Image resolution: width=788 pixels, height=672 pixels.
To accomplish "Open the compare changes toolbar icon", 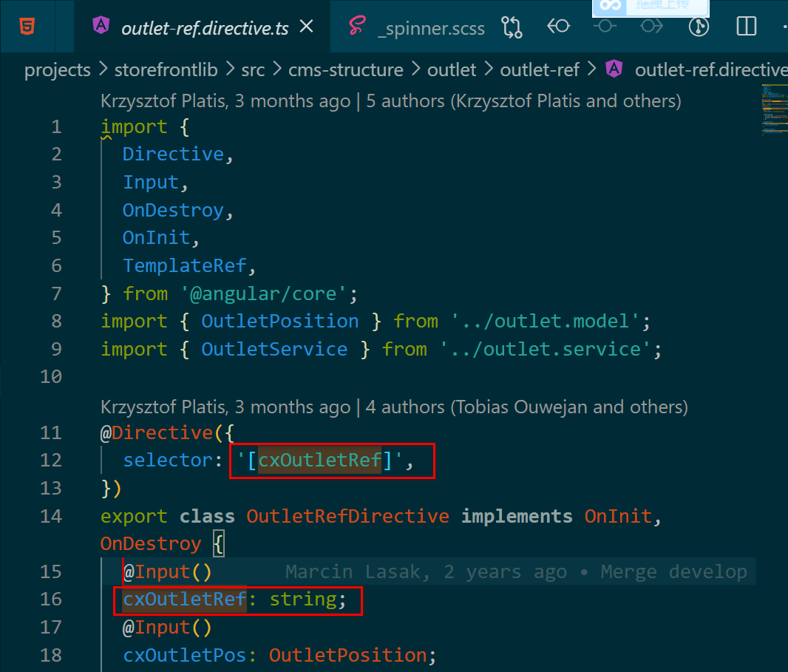I will (x=512, y=27).
